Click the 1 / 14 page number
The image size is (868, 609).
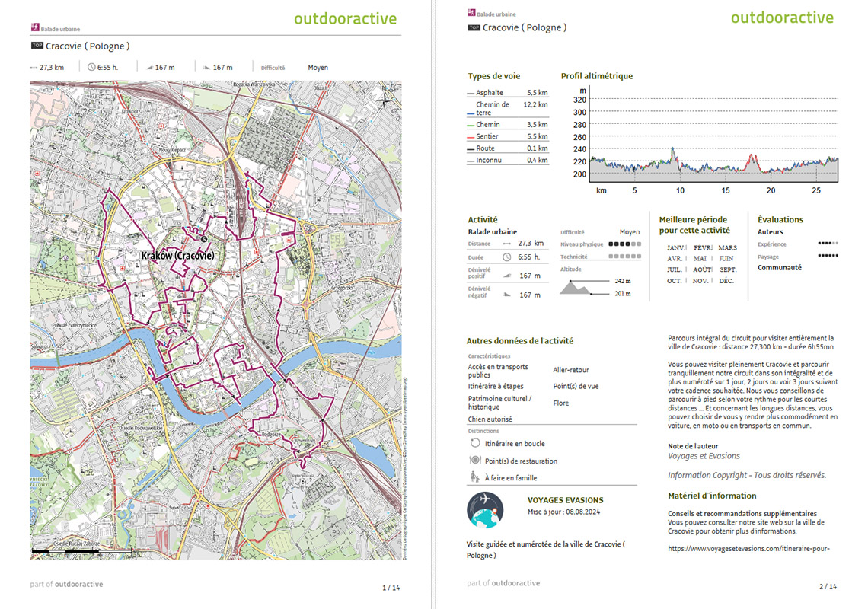(x=391, y=588)
